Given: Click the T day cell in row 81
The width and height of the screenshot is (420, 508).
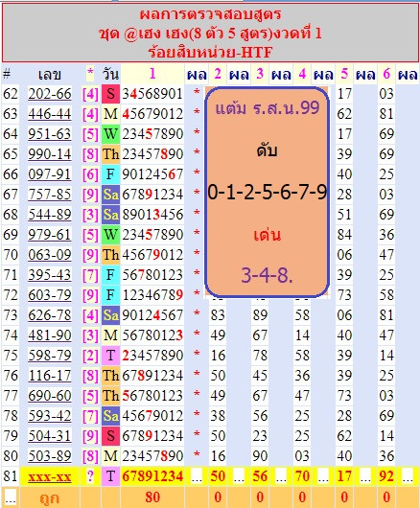Looking at the screenshot, I should 110,476.
